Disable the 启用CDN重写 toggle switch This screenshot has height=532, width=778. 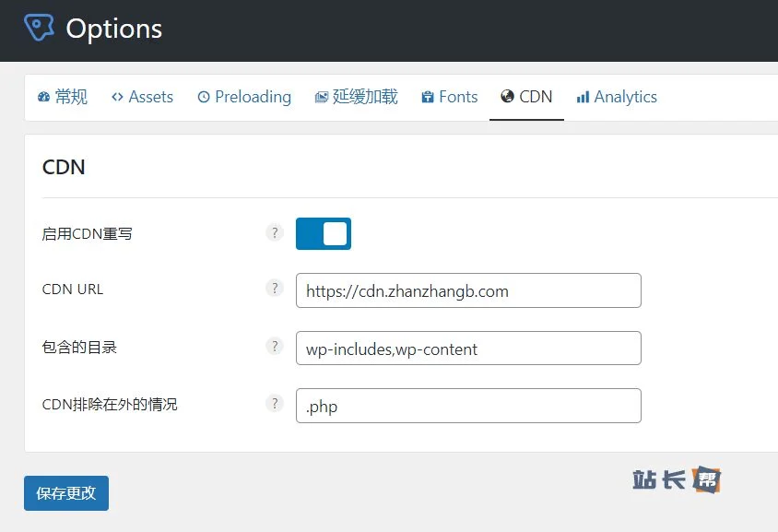click(324, 234)
